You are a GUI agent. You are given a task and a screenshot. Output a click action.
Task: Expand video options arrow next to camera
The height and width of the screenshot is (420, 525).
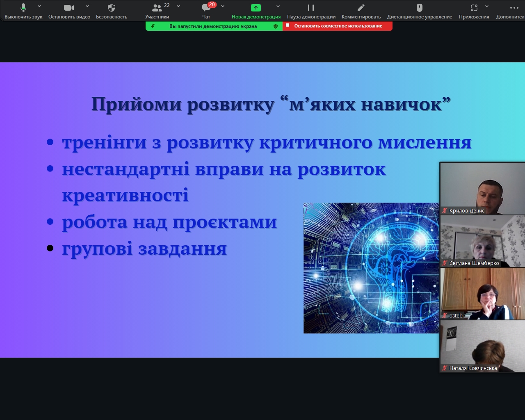pyautogui.click(x=87, y=6)
